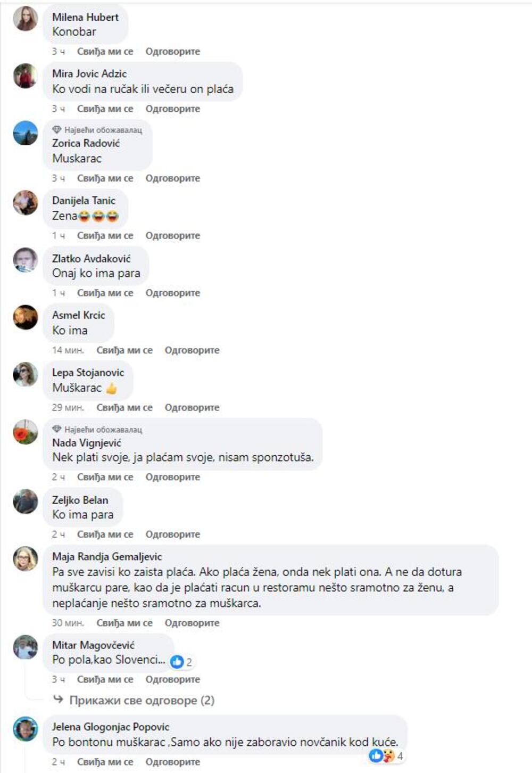The height and width of the screenshot is (773, 532).
Task: Reply to Zlatko Avdaković's comment
Action: coord(173,293)
